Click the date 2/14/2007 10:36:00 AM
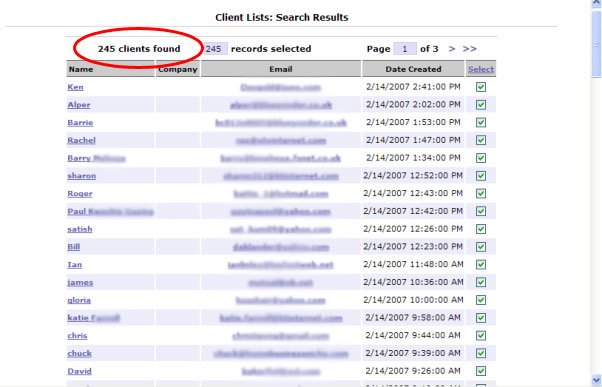The height and width of the screenshot is (387, 602). pos(413,282)
